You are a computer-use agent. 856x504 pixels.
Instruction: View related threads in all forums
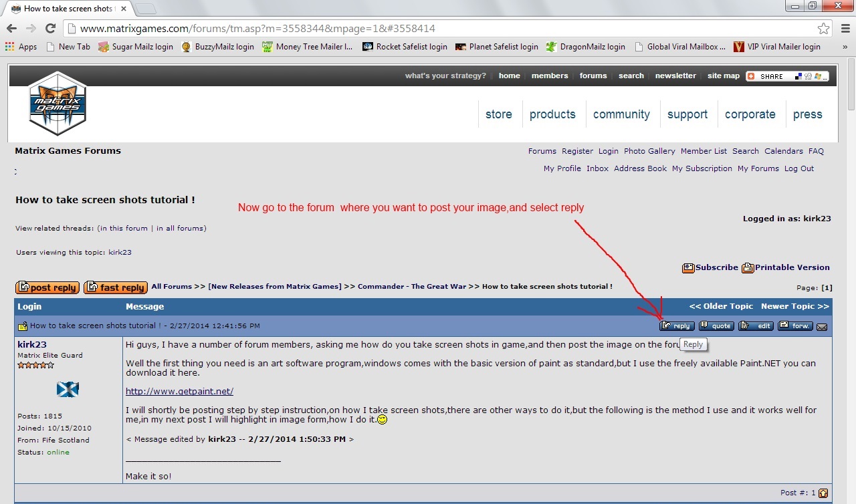(x=181, y=229)
